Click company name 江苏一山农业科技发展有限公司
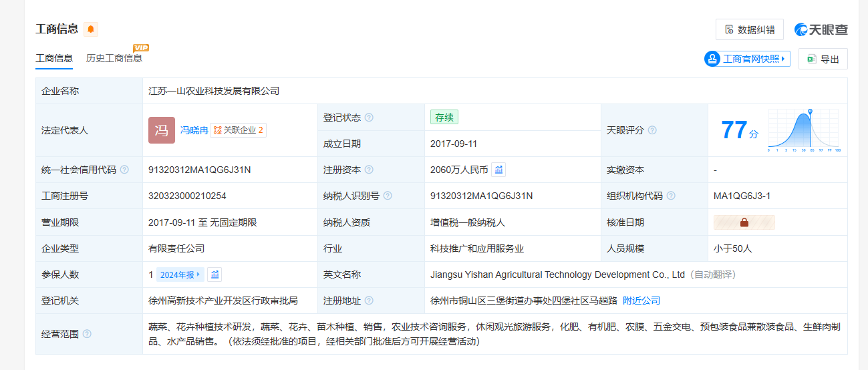The height and width of the screenshot is (370, 868). coord(214,91)
